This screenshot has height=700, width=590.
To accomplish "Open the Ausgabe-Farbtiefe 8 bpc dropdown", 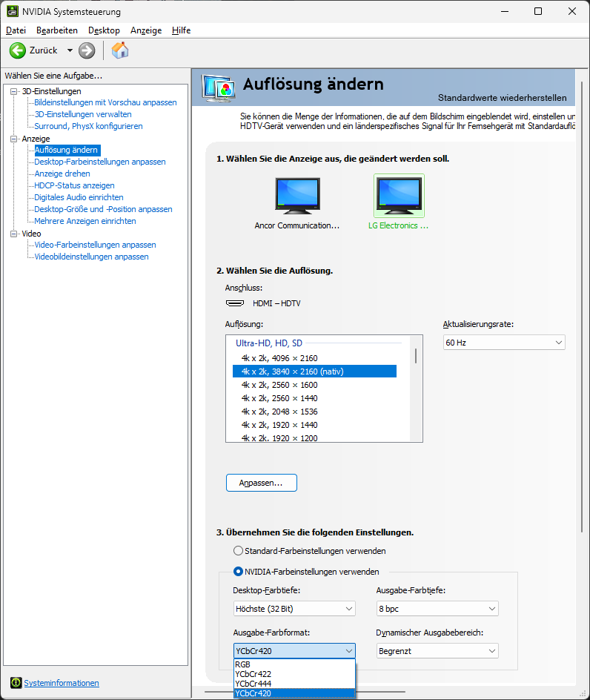I will pyautogui.click(x=437, y=609).
